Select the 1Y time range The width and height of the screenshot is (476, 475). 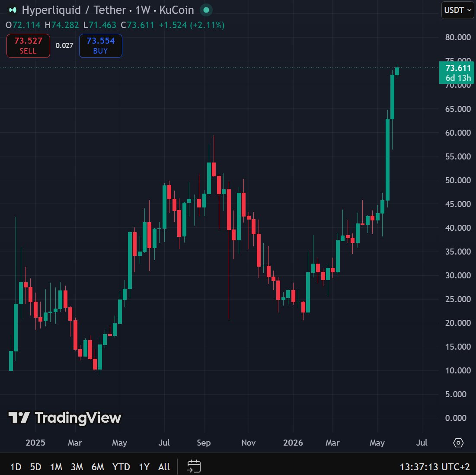pyautogui.click(x=144, y=466)
